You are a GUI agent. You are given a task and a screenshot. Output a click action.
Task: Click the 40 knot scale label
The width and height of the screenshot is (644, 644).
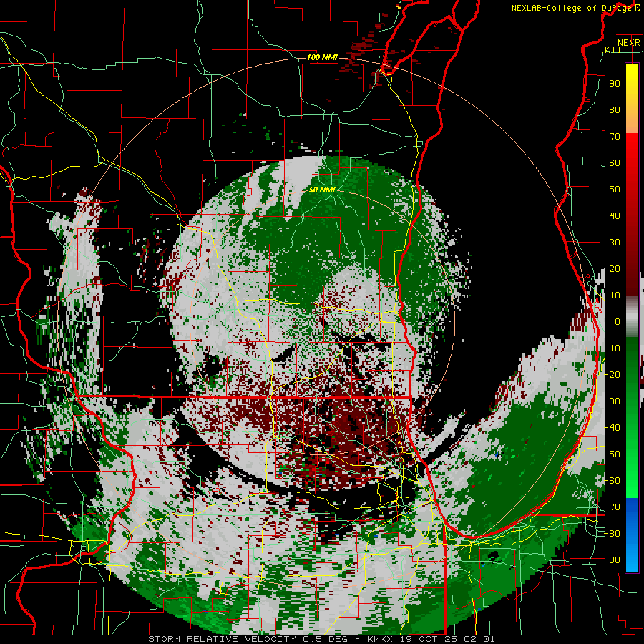(x=615, y=215)
